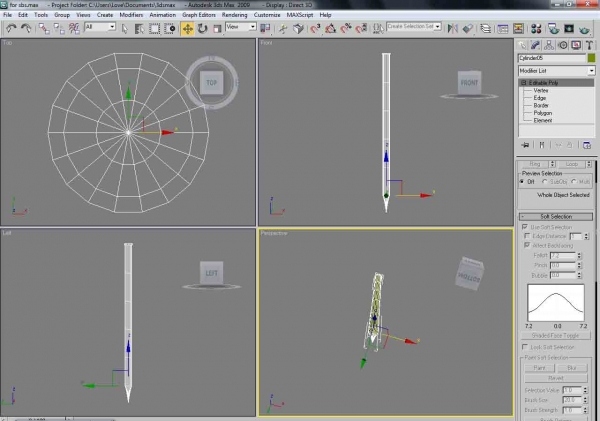Screen dimensions: 600x421
Task: Select Preview Selection Off radio button
Action: (522, 182)
